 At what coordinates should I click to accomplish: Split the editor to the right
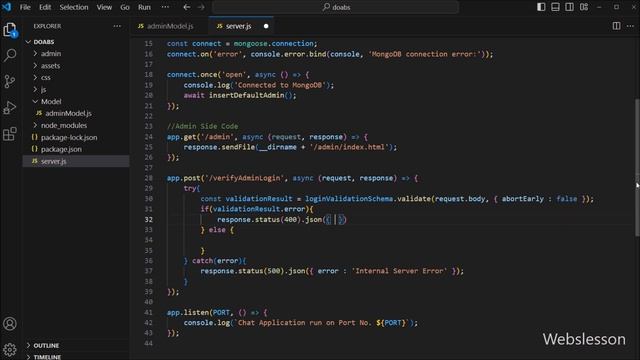click(616, 26)
